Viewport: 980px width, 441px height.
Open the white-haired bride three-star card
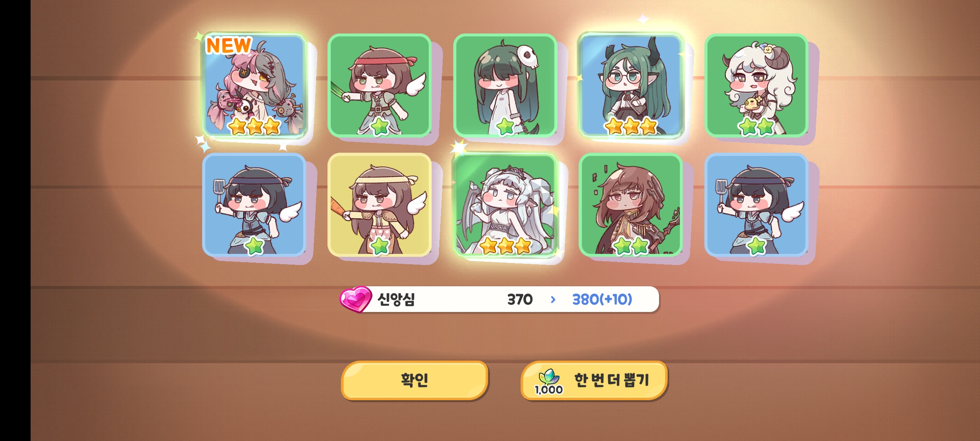point(505,205)
